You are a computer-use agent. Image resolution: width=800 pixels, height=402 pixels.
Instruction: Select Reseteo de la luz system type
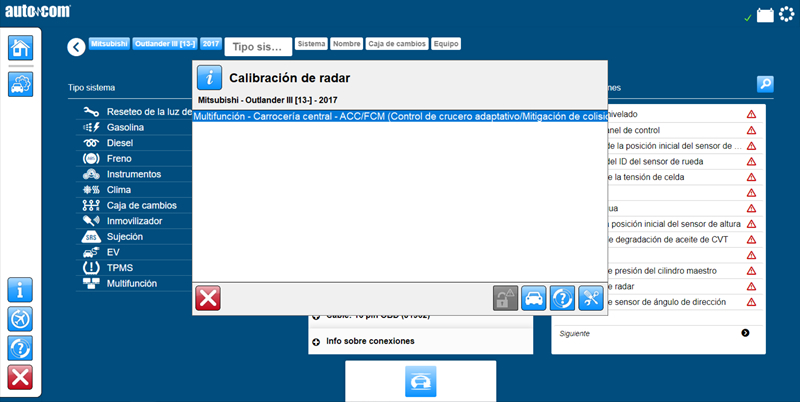(x=134, y=112)
